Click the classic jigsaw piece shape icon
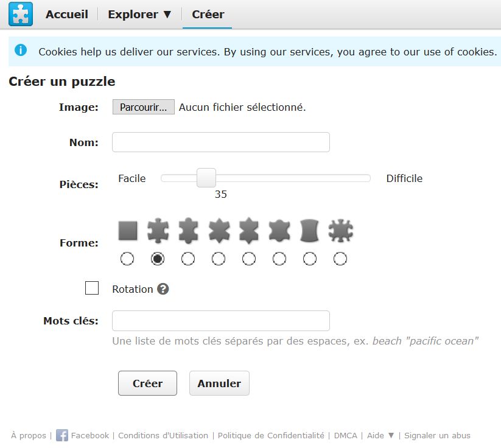The width and height of the screenshot is (501, 448). click(158, 230)
